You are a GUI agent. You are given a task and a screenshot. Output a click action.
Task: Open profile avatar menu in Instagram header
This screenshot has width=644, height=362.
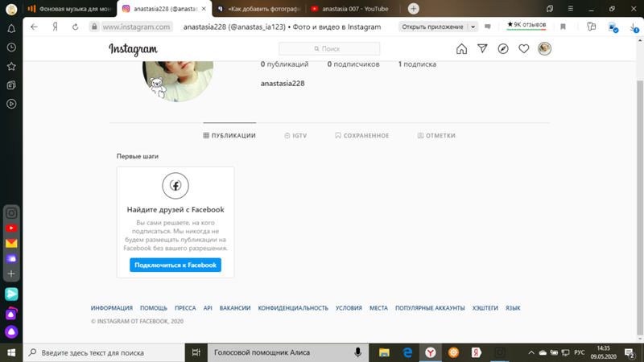coord(545,49)
